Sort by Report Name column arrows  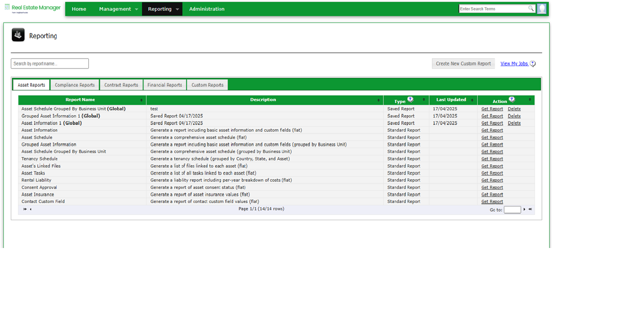tap(141, 100)
